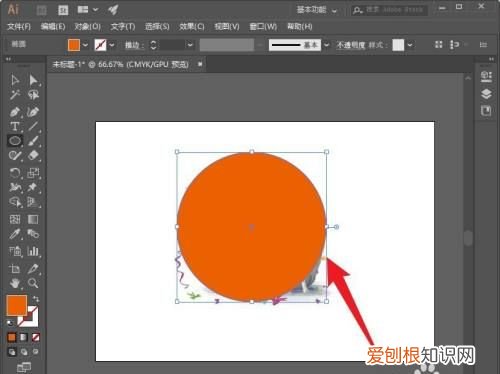
Task: Open the 效果(C) menu
Action: click(192, 27)
